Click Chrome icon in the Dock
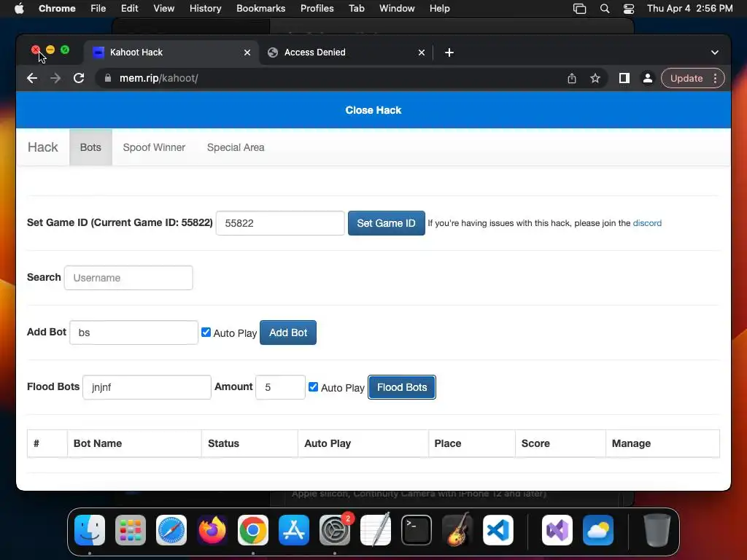 [x=253, y=530]
